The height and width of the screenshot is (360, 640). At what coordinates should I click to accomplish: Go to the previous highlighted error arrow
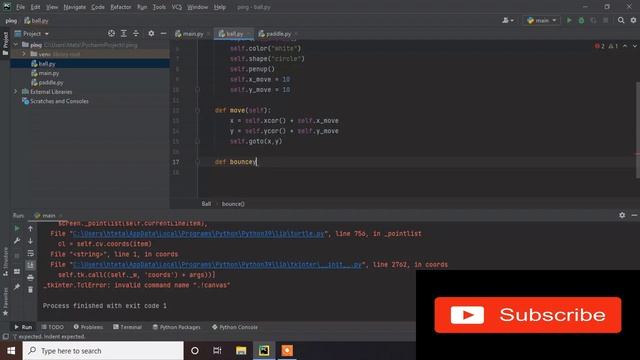pos(625,46)
